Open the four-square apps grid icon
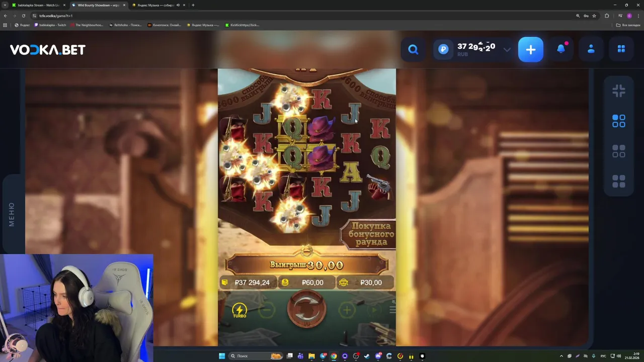This screenshot has height=362, width=644. 621,49
